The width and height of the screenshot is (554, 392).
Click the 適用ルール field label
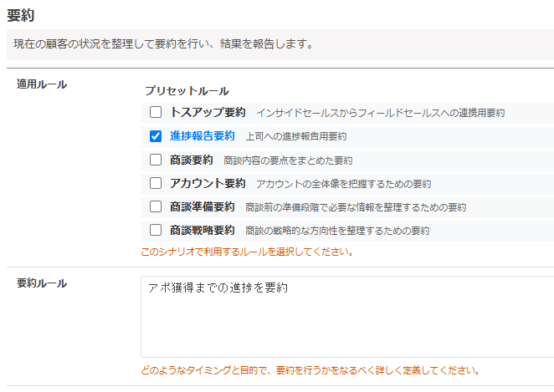(42, 84)
